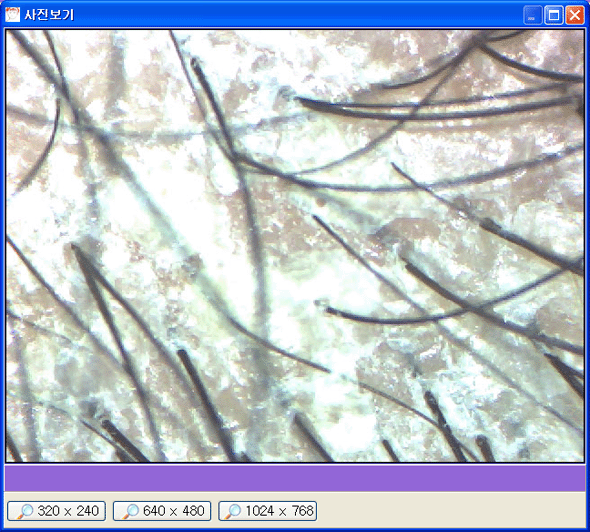Screen dimensions: 590x532
Task: Enlarge the photo to 1024 x 768
Action: point(268,511)
